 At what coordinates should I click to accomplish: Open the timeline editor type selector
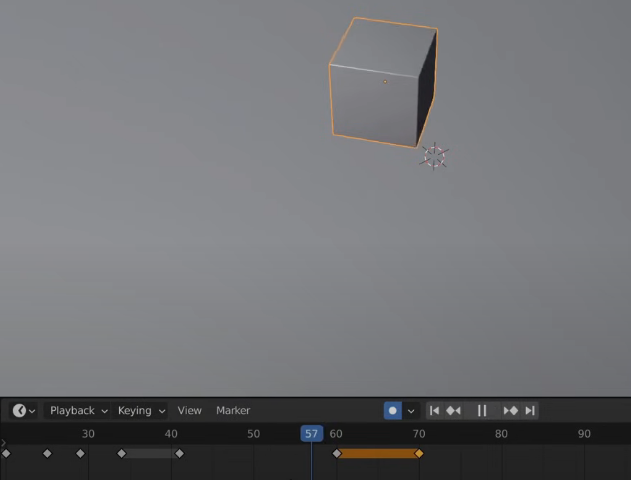pyautogui.click(x=23, y=410)
